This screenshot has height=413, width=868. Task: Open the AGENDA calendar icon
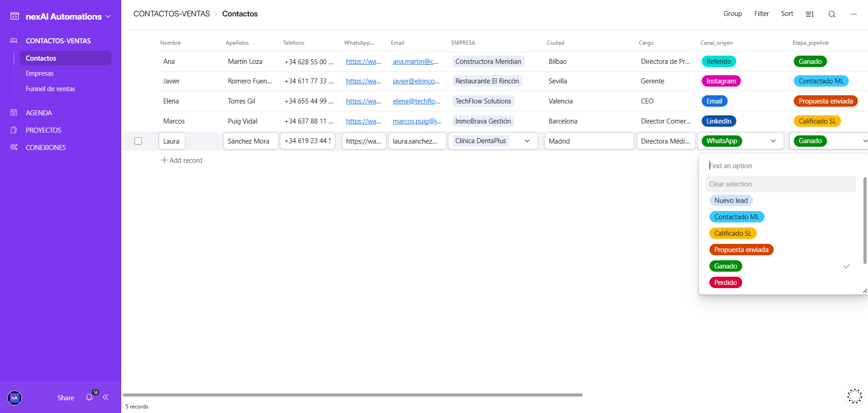[14, 113]
